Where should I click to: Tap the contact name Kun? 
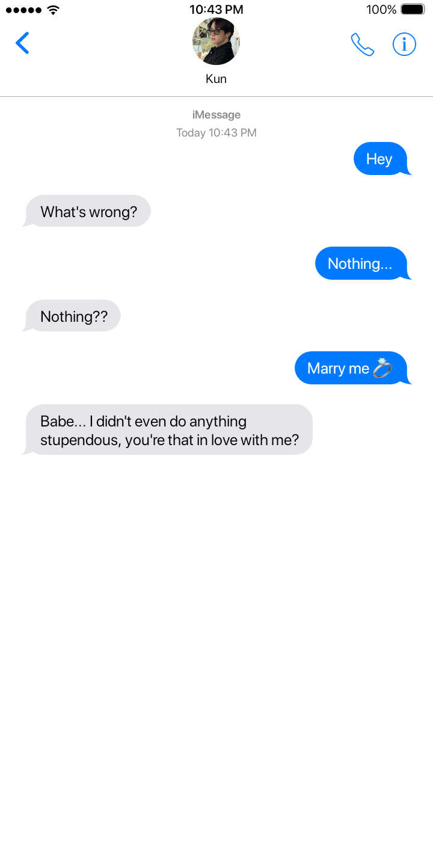tap(216, 79)
